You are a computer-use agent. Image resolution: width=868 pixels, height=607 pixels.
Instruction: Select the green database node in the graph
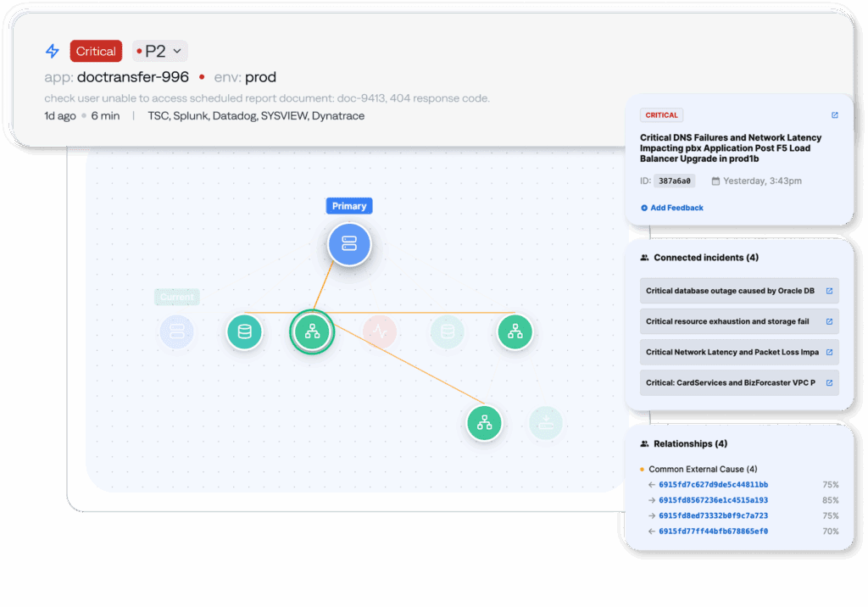244,332
